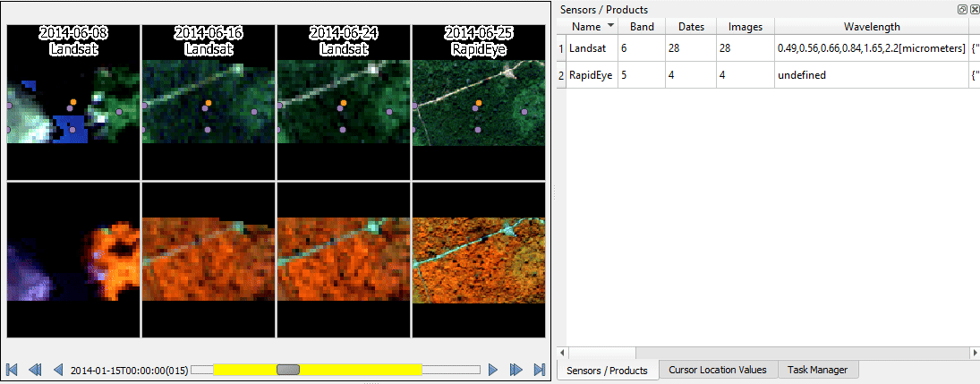Click the 2014-06-24 Landsat false-color map in bottom row
The height and width of the screenshot is (384, 980).
click(x=343, y=260)
